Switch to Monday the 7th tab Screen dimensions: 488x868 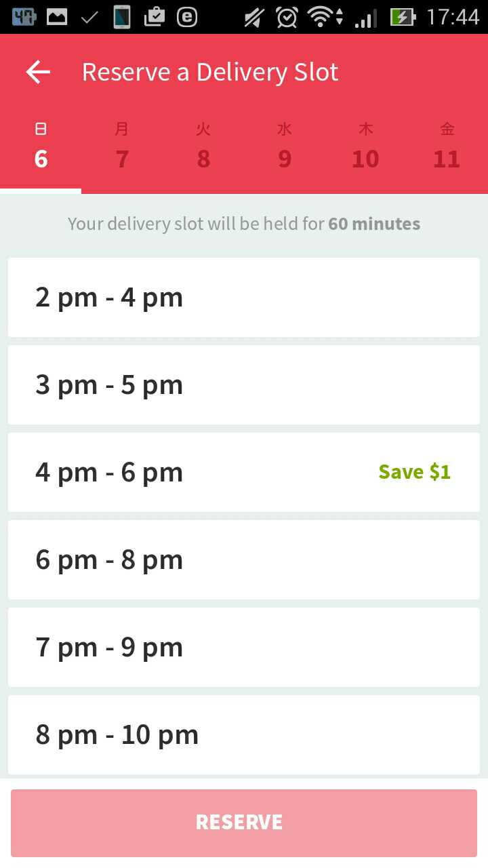coord(122,147)
